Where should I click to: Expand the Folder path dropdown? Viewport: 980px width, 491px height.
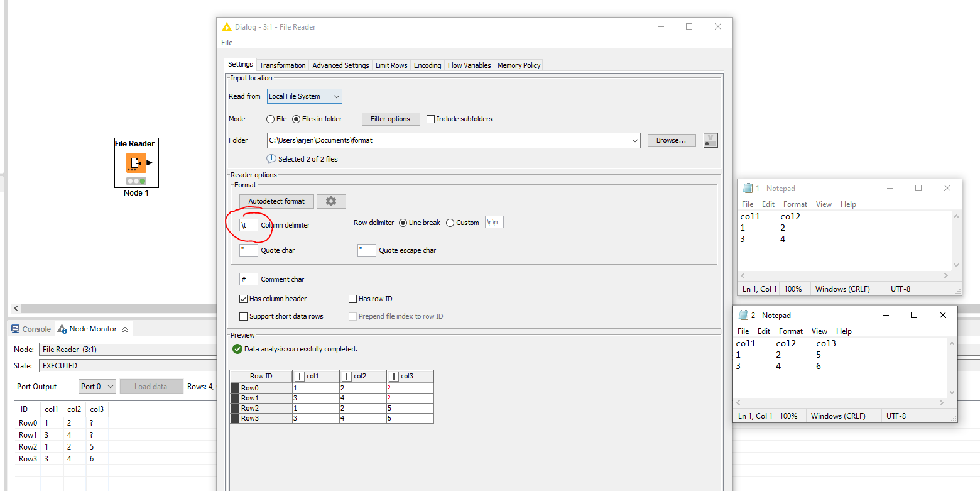click(x=634, y=140)
